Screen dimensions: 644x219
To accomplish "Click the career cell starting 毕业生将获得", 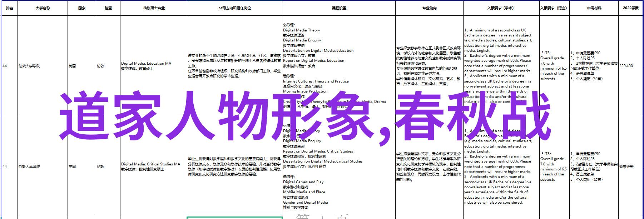I will (234, 166).
